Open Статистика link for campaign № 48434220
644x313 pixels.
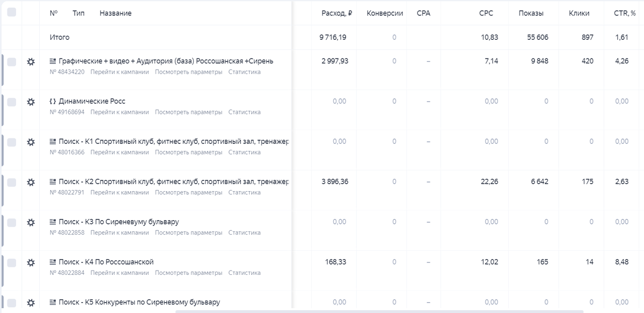pyautogui.click(x=244, y=72)
